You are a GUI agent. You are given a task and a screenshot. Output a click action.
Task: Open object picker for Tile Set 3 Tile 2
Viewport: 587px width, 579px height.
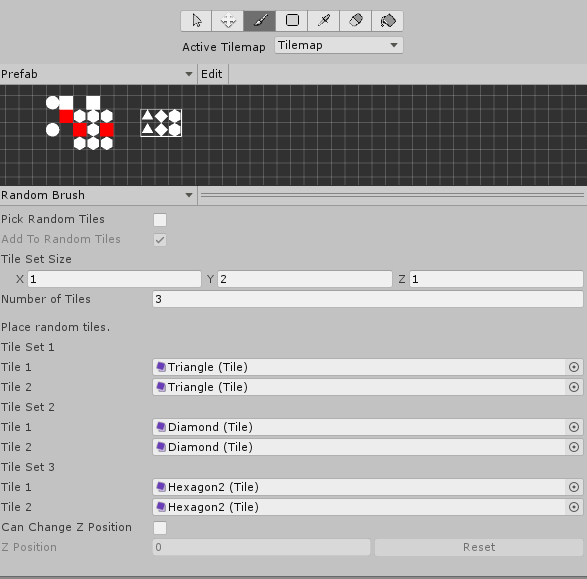574,507
